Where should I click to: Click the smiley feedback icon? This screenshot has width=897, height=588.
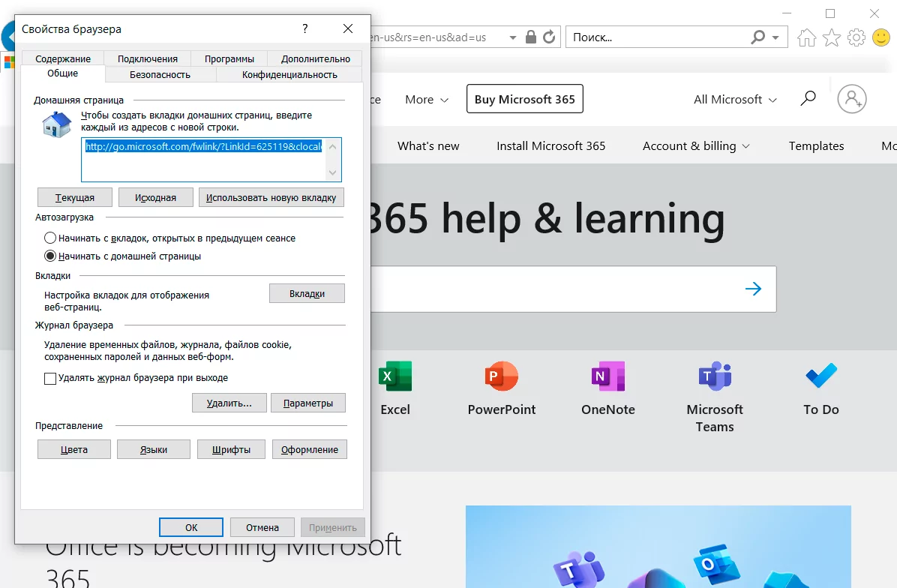[x=881, y=37]
